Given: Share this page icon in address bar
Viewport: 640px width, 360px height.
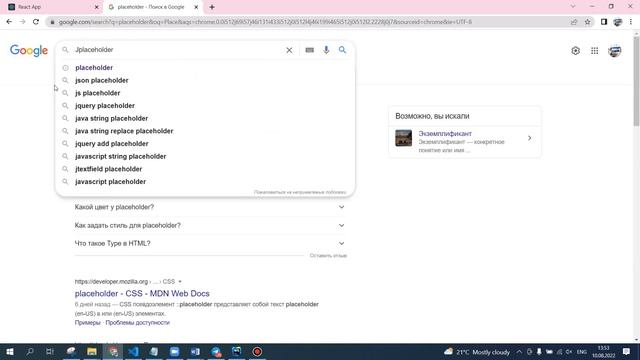Looking at the screenshot, I should 574,22.
